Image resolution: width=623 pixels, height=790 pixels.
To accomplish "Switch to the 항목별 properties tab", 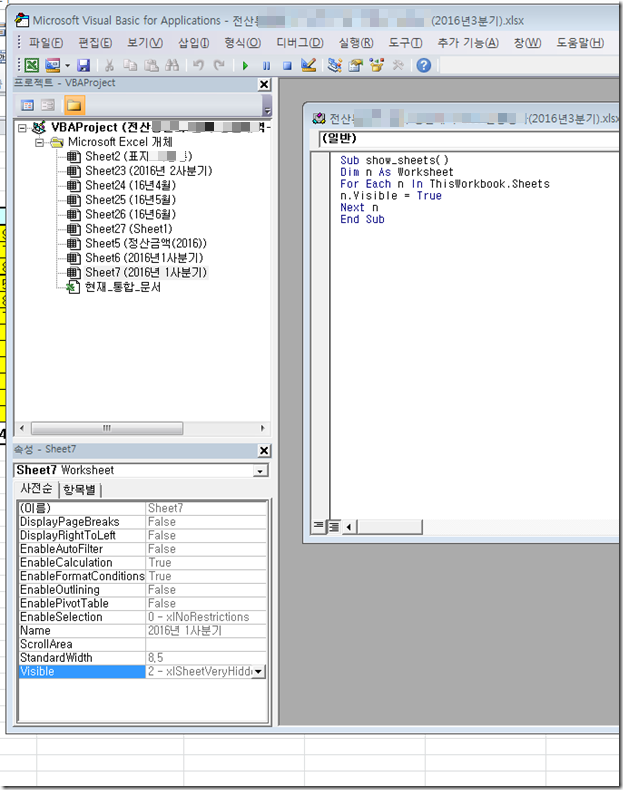I will coord(80,490).
